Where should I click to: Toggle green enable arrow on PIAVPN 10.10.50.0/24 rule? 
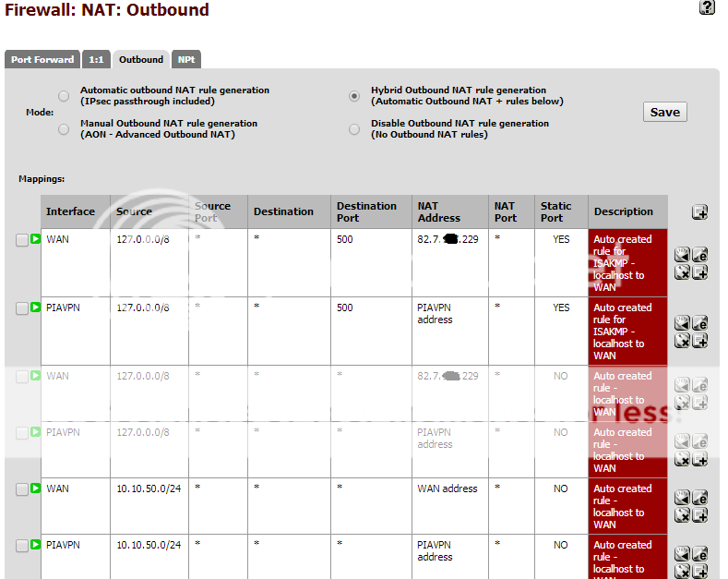click(36, 546)
